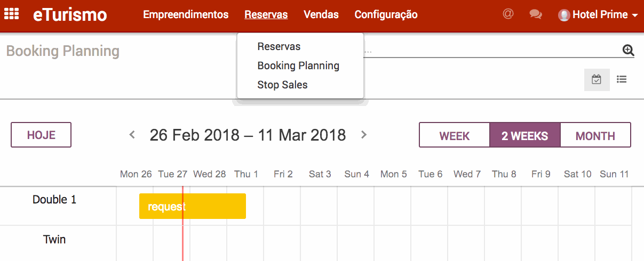Expand the Hotel Prime user dropdown
Screen dimensions: 644x261
[x=598, y=15]
